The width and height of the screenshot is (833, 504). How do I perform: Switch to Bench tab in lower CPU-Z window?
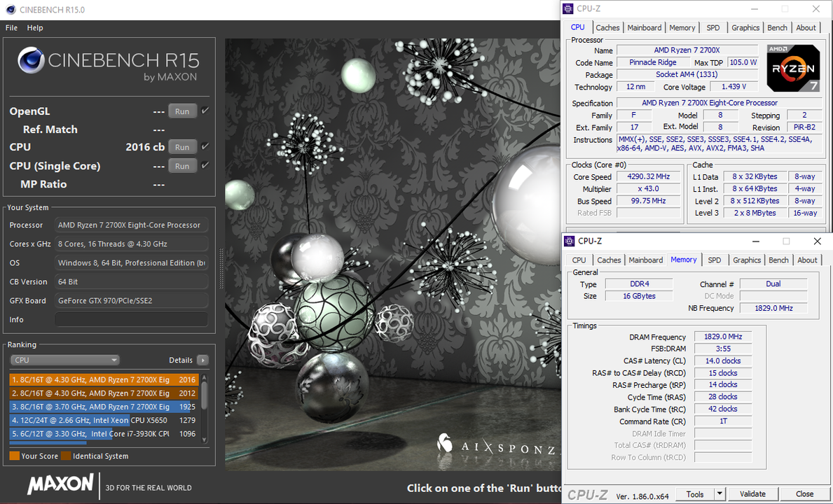(x=778, y=260)
